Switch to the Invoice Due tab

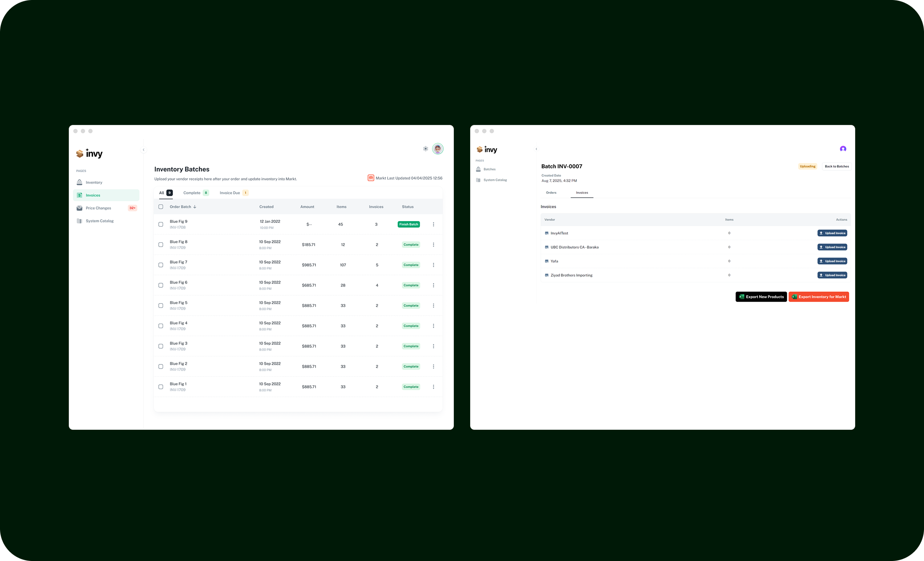pyautogui.click(x=230, y=193)
